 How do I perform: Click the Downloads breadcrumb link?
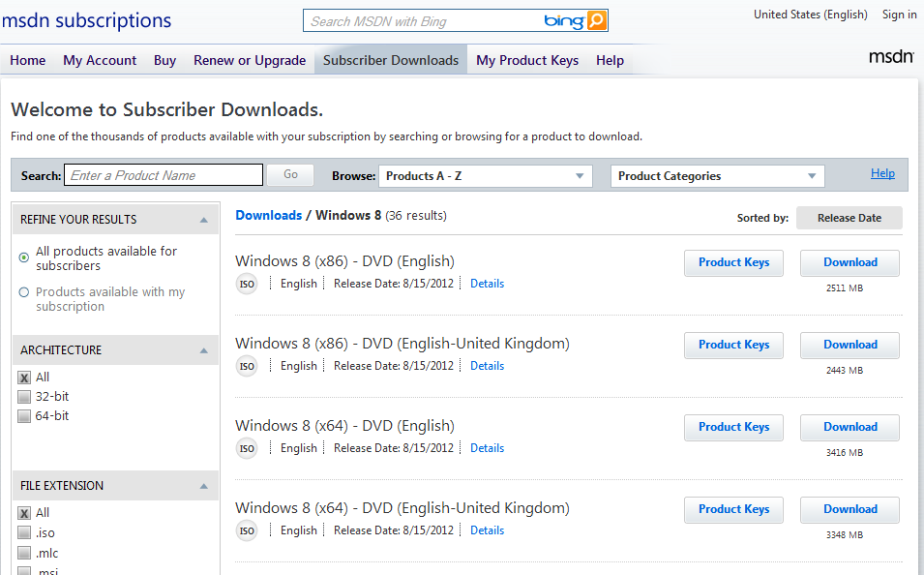[x=269, y=215]
